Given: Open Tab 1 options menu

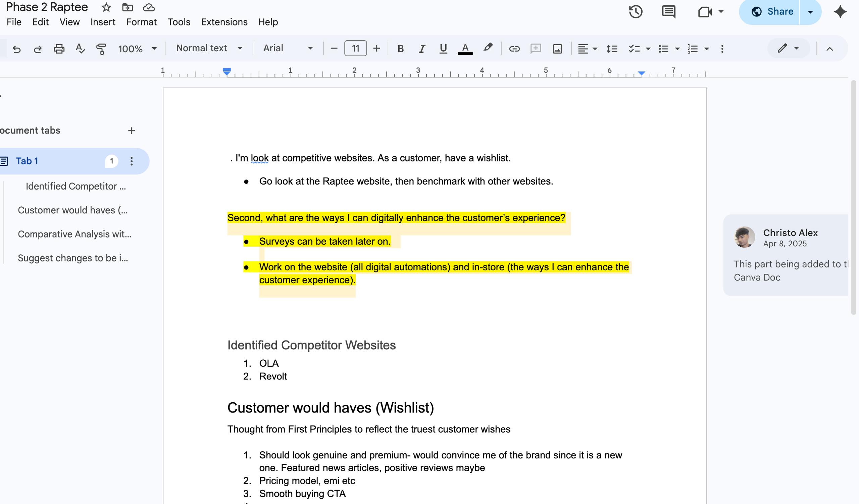Looking at the screenshot, I should click(132, 161).
